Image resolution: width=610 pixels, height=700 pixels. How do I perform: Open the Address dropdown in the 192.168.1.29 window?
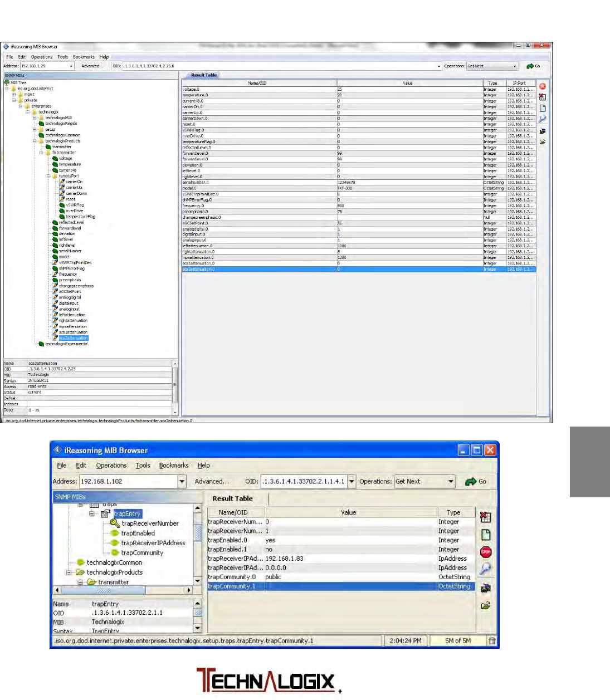pyautogui.click(x=71, y=66)
